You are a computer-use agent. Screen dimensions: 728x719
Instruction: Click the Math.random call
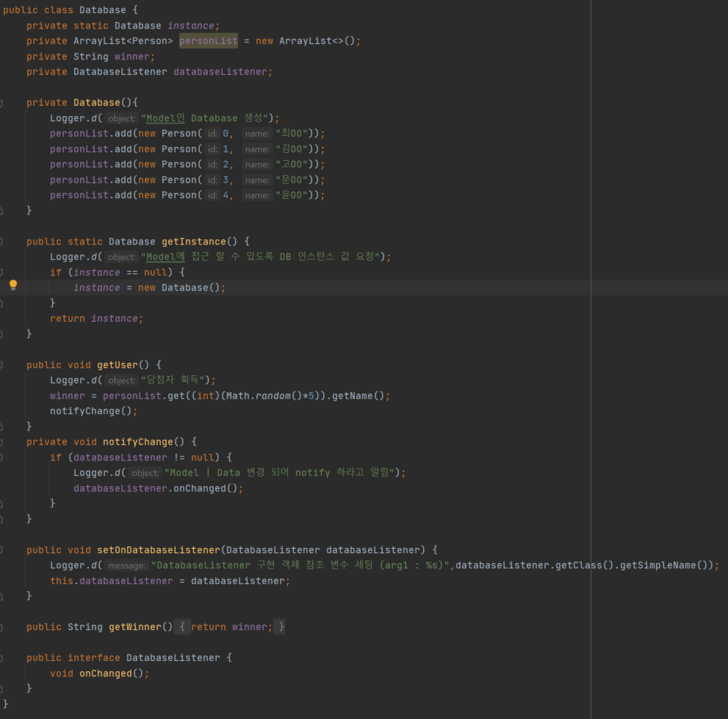(x=264, y=396)
